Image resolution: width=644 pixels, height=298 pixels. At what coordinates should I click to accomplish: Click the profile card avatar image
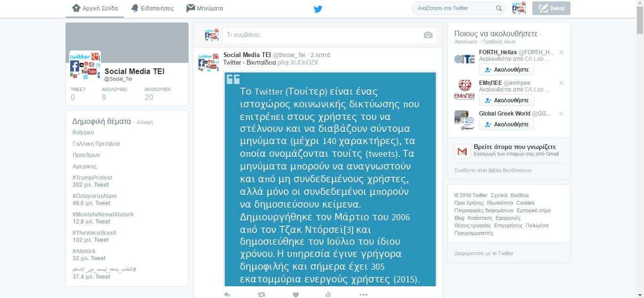pyautogui.click(x=85, y=66)
